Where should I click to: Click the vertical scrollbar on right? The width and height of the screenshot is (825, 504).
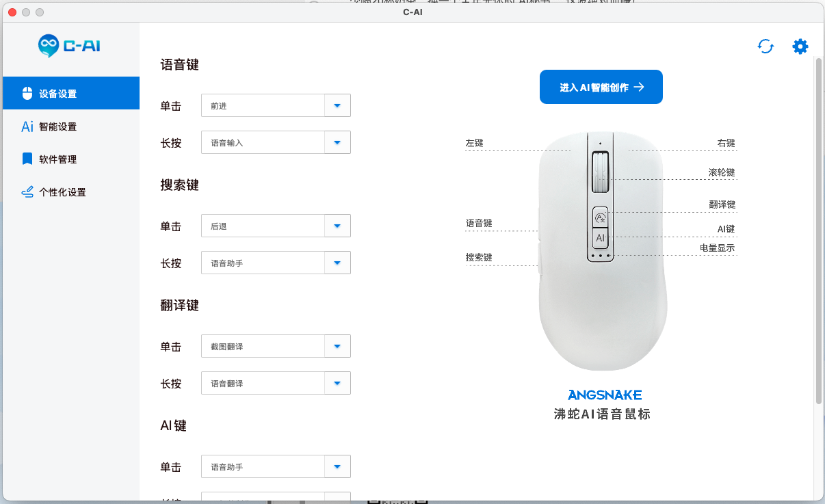(x=819, y=230)
